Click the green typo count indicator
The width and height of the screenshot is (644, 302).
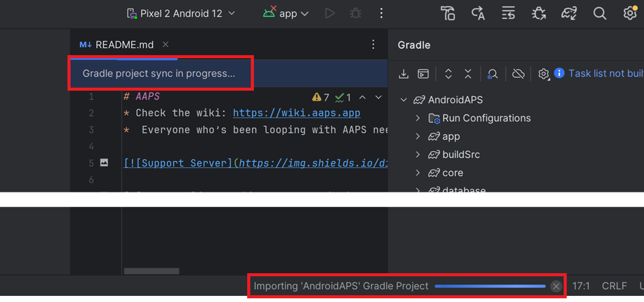click(343, 97)
